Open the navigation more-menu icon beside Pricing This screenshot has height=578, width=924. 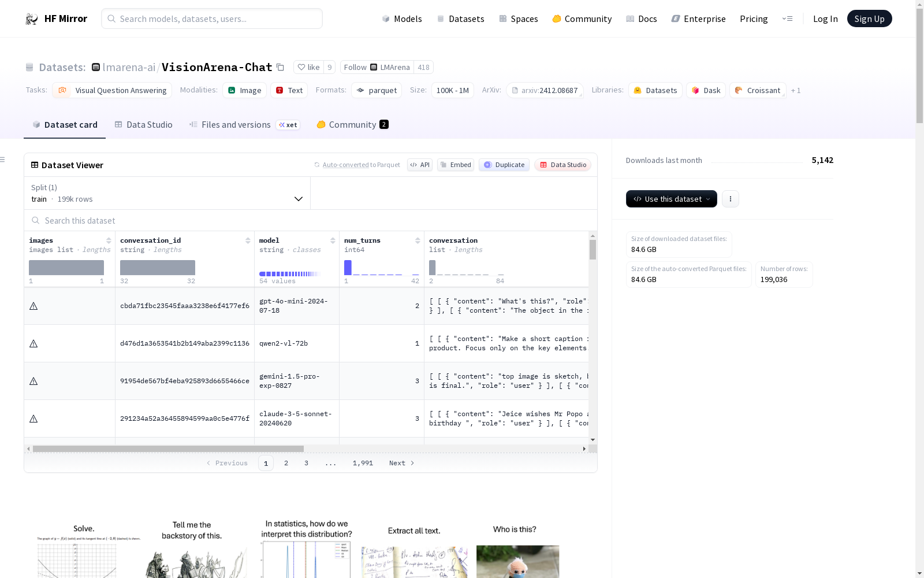[x=787, y=18]
